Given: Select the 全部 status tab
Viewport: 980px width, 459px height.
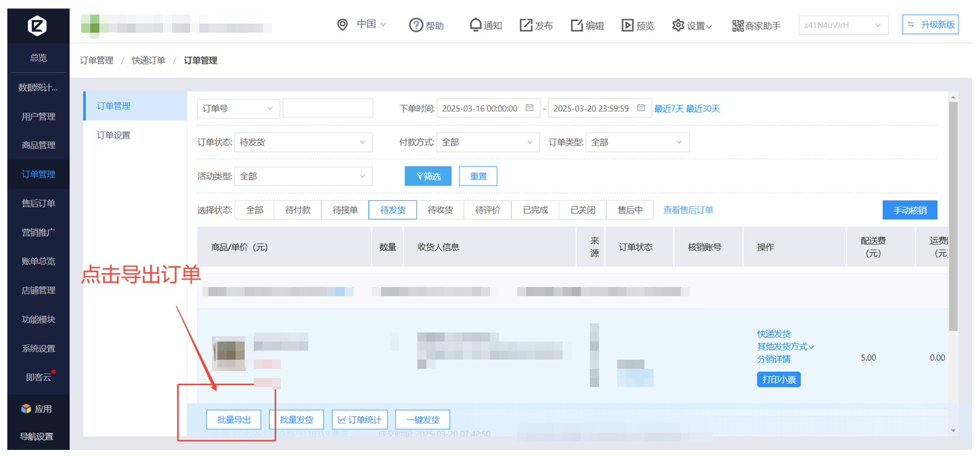Looking at the screenshot, I should [254, 210].
